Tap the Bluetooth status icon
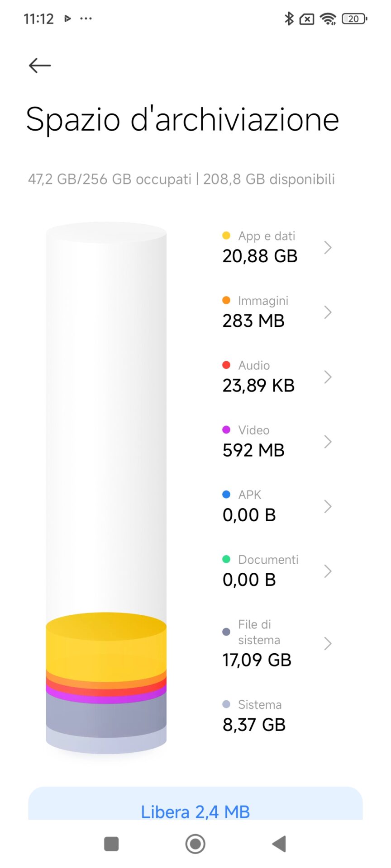Image resolution: width=391 pixels, height=868 pixels. point(289,19)
